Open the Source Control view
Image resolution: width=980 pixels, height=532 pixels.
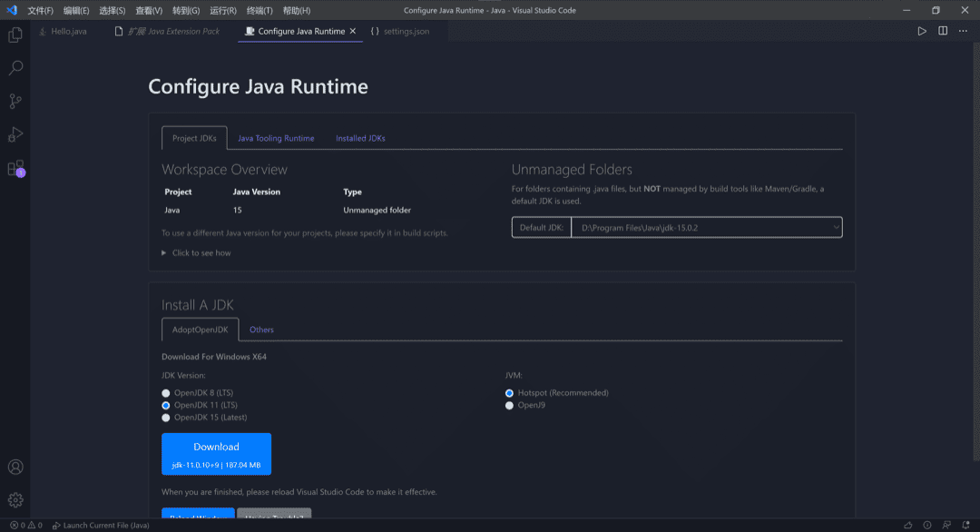(15, 102)
